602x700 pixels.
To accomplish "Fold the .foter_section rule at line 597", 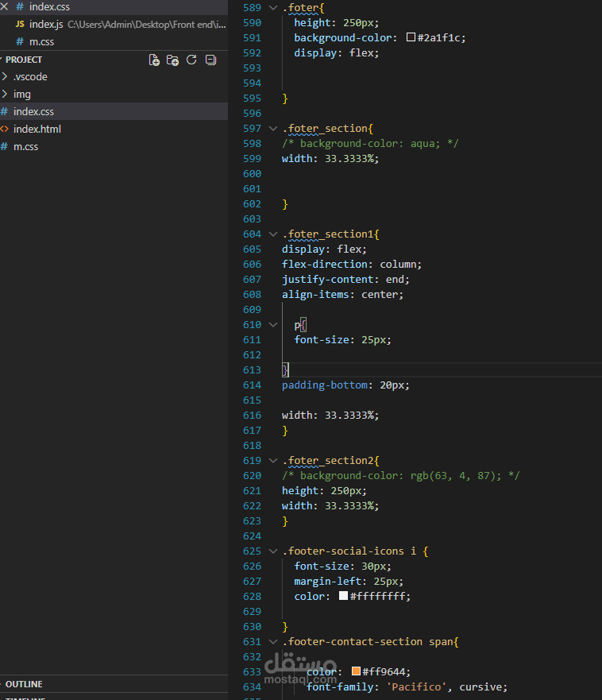I will tap(273, 129).
